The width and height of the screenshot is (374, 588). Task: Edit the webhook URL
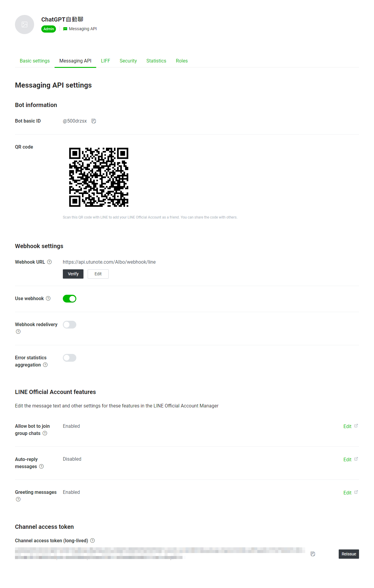pyautogui.click(x=98, y=274)
